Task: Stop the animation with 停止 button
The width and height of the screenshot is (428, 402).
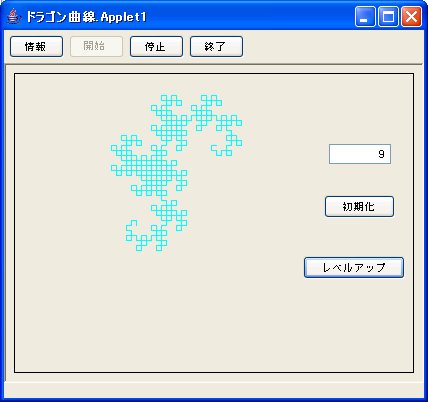Action: (156, 47)
